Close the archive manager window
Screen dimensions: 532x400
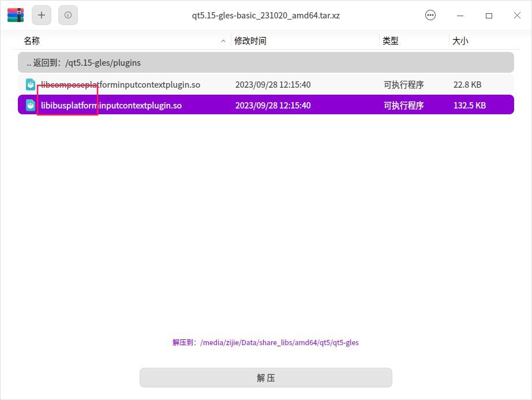tap(517, 16)
